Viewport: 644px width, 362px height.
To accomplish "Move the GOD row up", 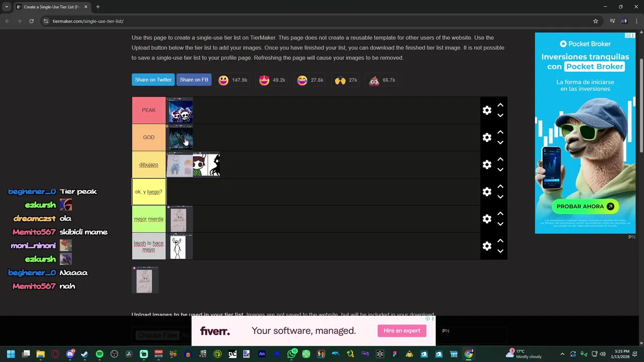I will point(500,132).
